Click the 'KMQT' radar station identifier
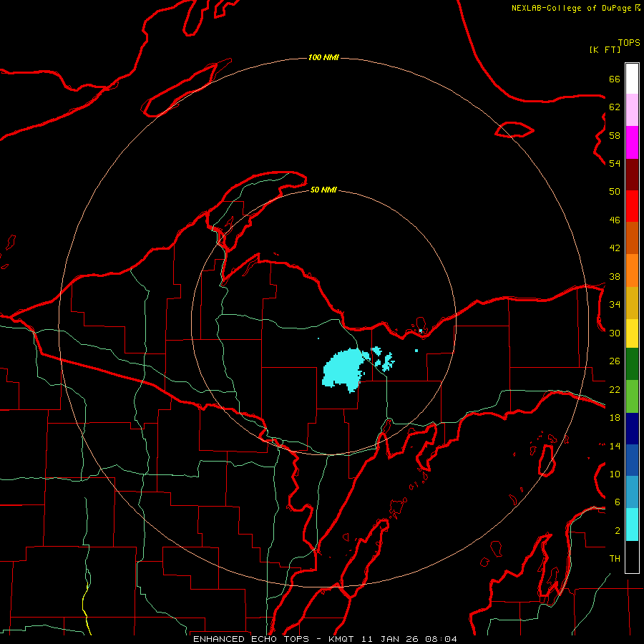 (342, 639)
